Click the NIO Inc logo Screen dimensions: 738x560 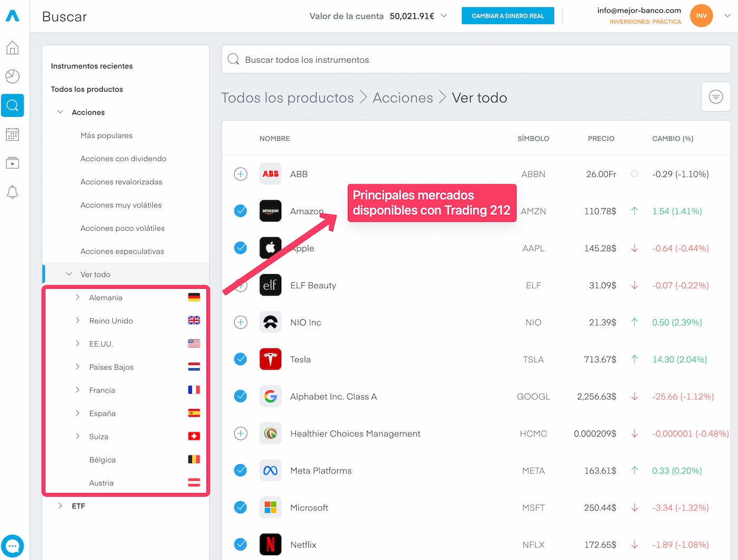tap(270, 322)
